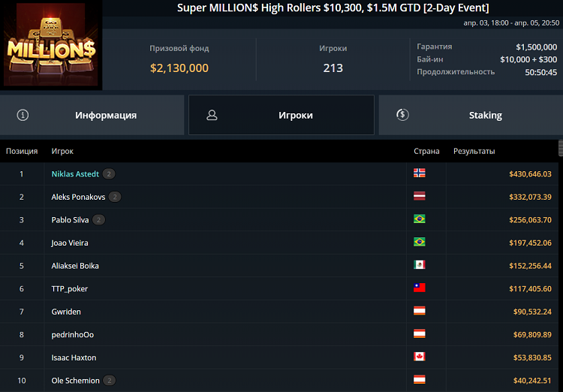This screenshot has width=563, height=392.
Task: Sort by the Результаты column header
Action: (x=474, y=151)
